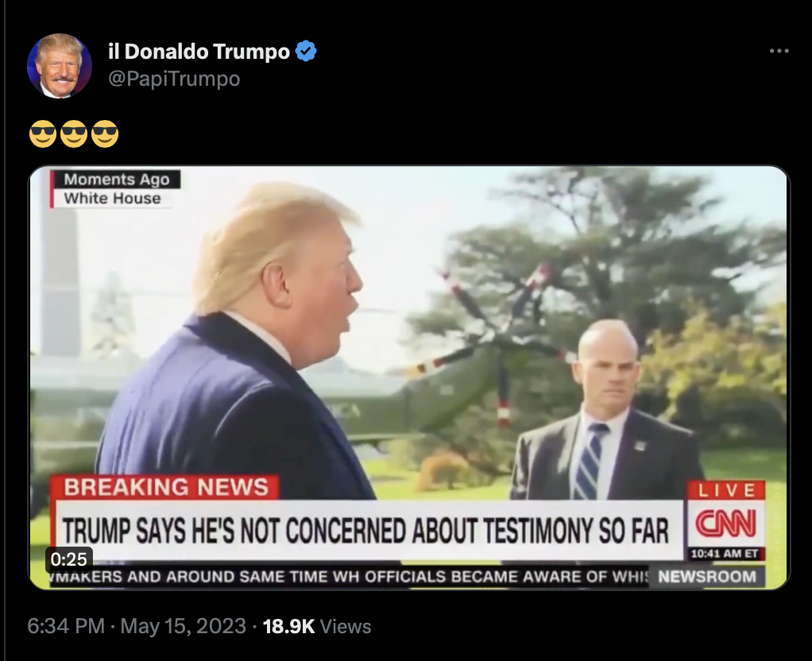Click the May 15, 2023 date

point(184,626)
